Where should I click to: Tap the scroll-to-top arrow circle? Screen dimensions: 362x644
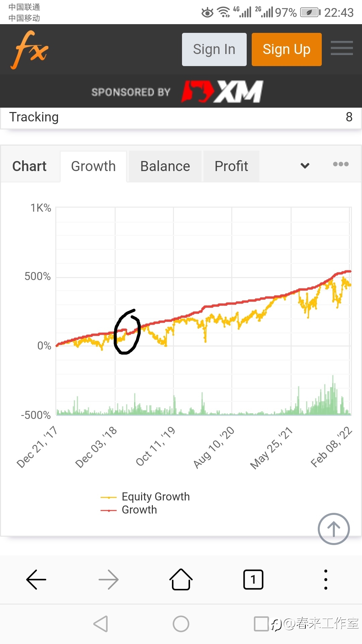tap(334, 529)
